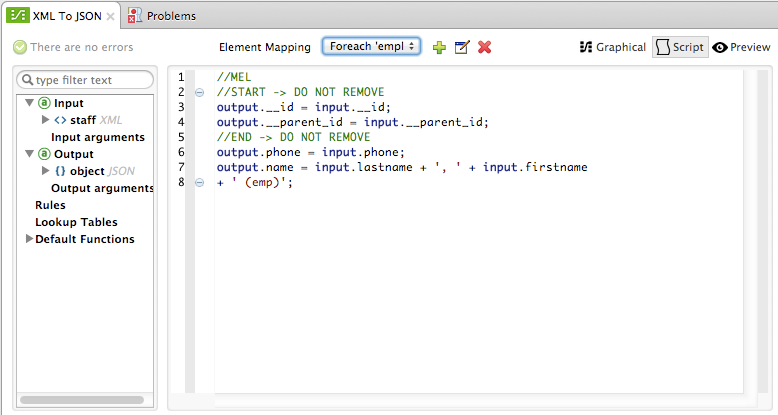The width and height of the screenshot is (778, 415).
Task: Expand the staff XML tree node
Action: click(x=45, y=120)
